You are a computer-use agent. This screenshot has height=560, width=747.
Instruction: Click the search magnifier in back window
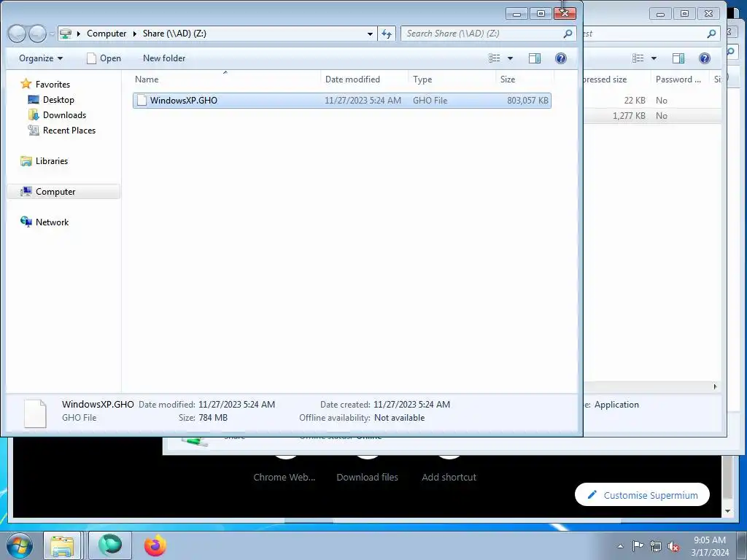711,34
